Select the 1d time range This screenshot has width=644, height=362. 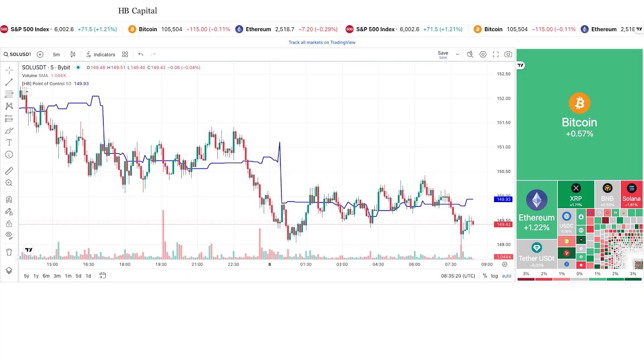pyautogui.click(x=89, y=276)
